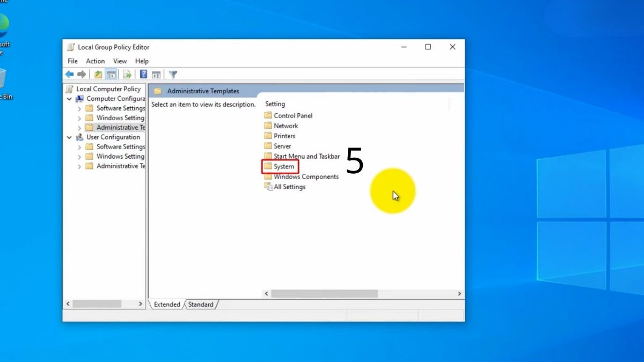Click the right pane horizontal scrollbar thumb
Viewport: 644px width, 362px height.
[x=324, y=294]
